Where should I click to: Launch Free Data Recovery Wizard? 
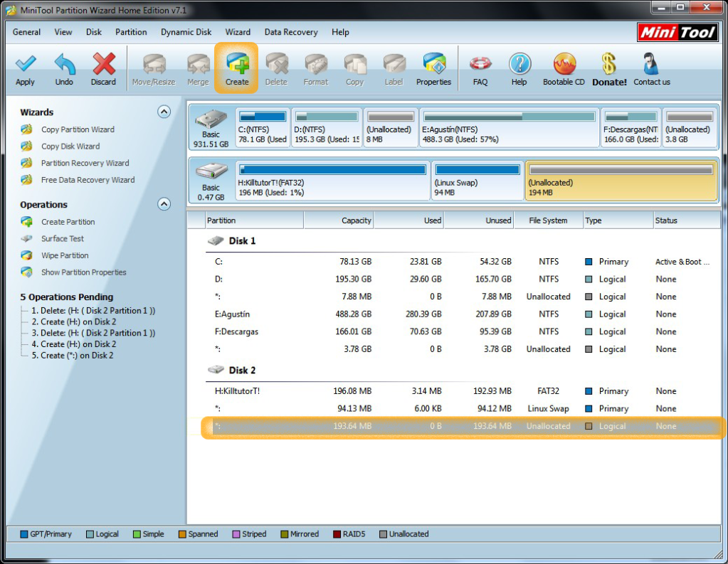click(88, 180)
